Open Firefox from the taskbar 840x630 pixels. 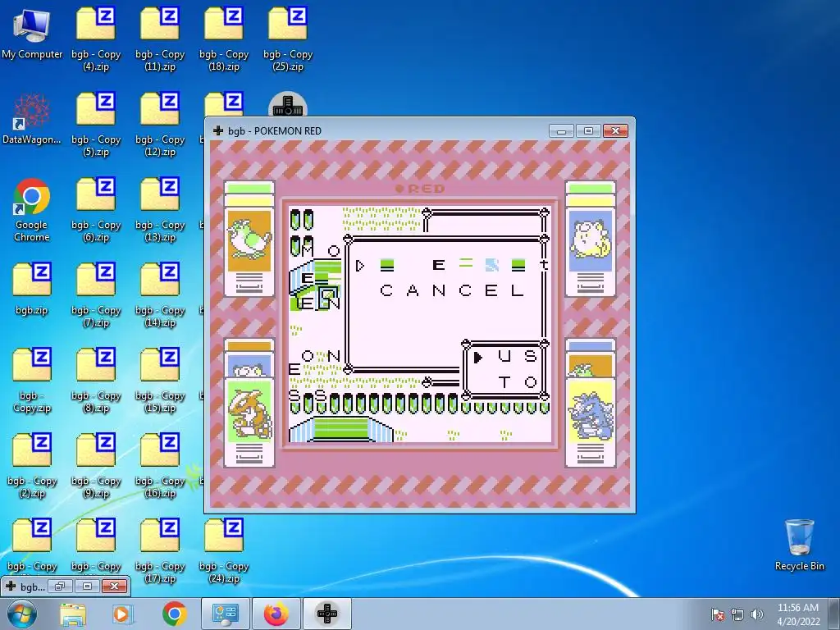pos(276,614)
